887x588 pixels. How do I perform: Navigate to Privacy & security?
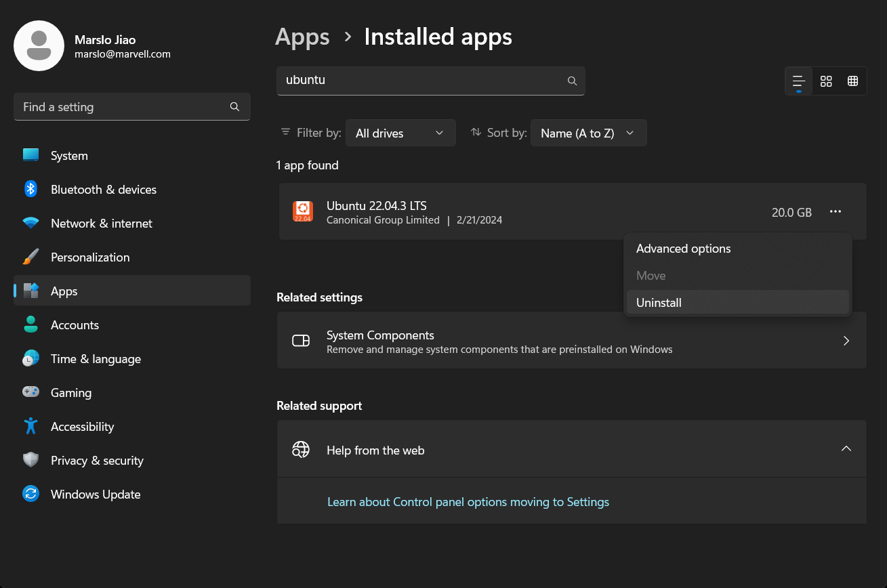[x=132, y=460]
